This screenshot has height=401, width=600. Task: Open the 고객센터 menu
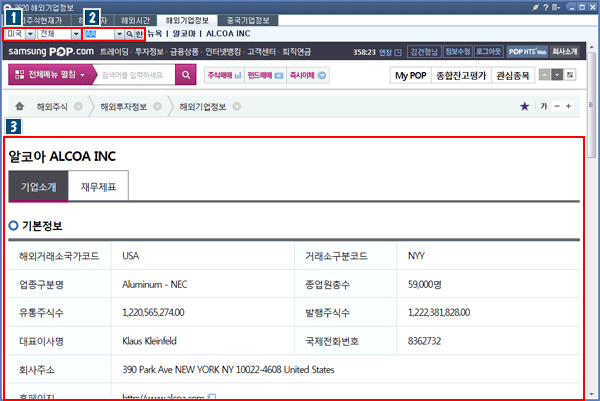tap(261, 52)
